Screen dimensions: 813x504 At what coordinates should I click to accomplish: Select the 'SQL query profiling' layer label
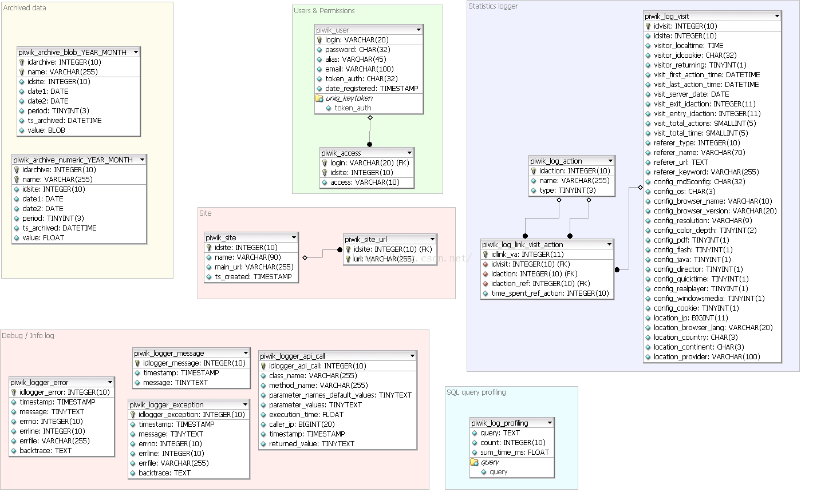(x=476, y=392)
